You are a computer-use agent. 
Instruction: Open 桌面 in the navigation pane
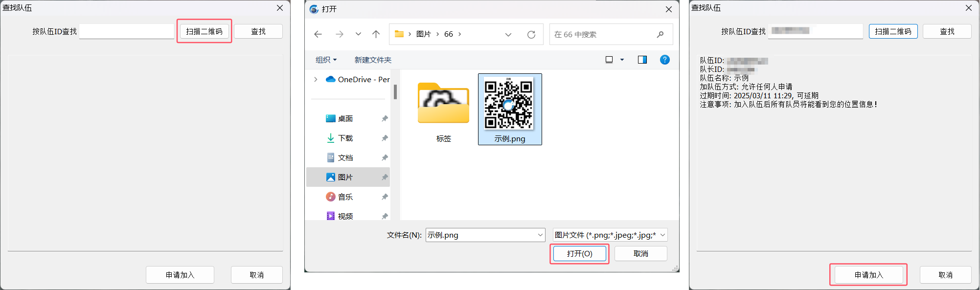(x=345, y=118)
